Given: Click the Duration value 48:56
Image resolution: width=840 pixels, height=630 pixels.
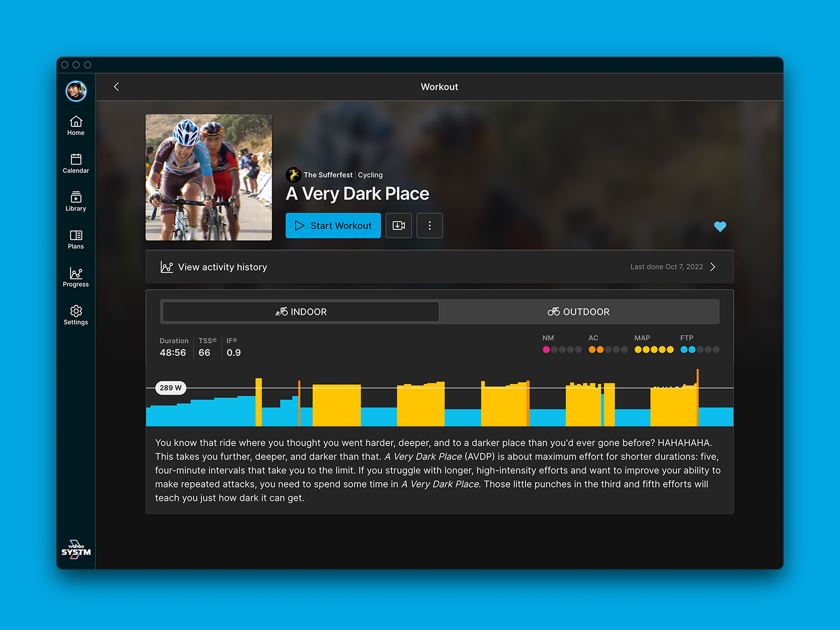Looking at the screenshot, I should point(173,353).
